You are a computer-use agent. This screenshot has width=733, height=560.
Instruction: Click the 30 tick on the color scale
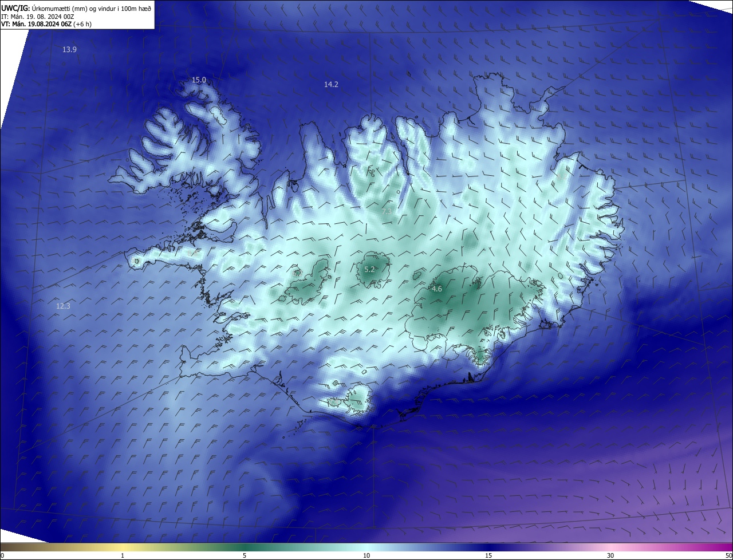pos(610,556)
